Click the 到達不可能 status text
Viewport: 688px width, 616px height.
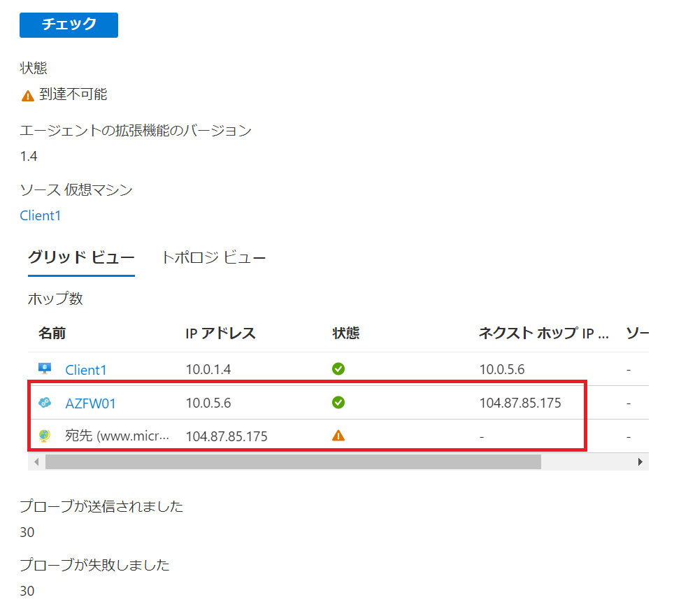tap(73, 94)
